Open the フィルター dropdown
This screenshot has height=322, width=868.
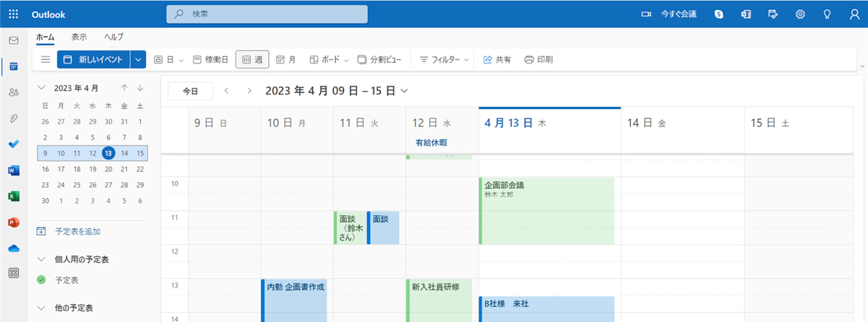(x=444, y=59)
